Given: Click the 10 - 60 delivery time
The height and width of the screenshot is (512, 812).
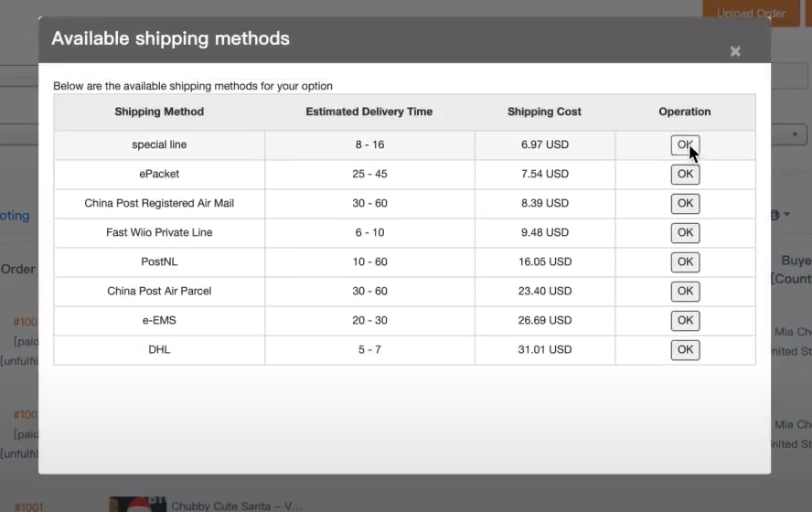Looking at the screenshot, I should coord(369,262).
